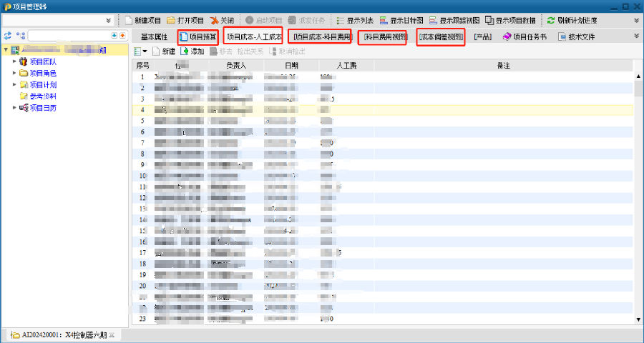The image size is (644, 343).
Task: Expand the tab bar overflow chevron
Action: tap(637, 36)
